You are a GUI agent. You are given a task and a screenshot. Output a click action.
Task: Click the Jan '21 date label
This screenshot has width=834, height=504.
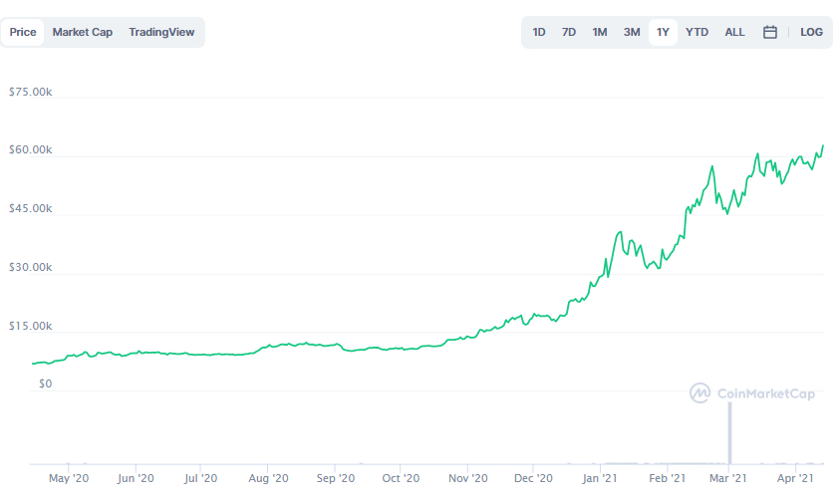coord(600,478)
